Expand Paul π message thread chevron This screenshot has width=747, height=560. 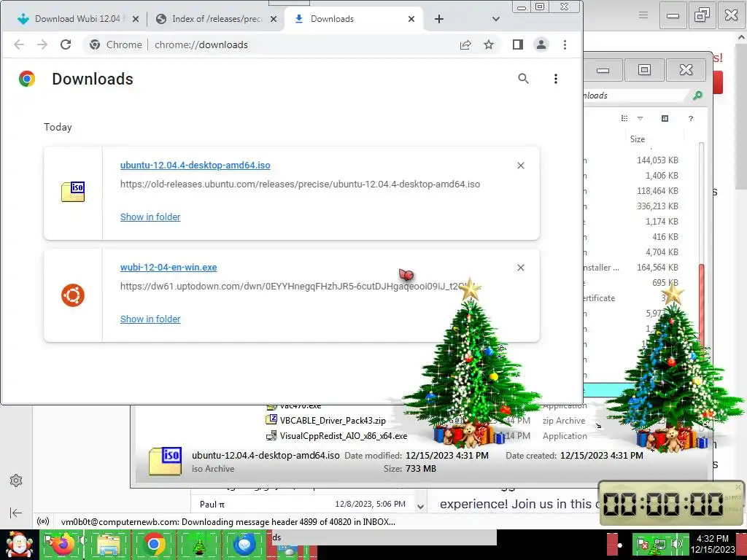click(x=421, y=507)
